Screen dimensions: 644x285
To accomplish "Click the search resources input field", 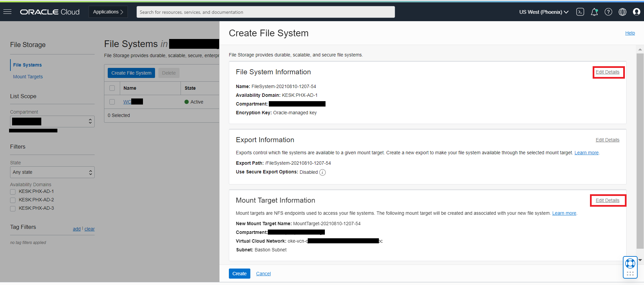I will tap(265, 12).
